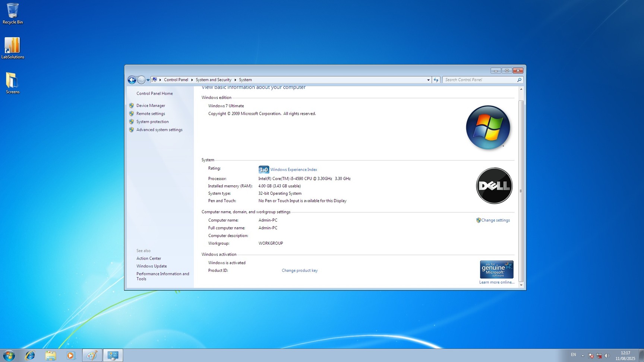Click shield icon beside Advanced system settings
Image resolution: width=644 pixels, height=362 pixels.
[132, 130]
